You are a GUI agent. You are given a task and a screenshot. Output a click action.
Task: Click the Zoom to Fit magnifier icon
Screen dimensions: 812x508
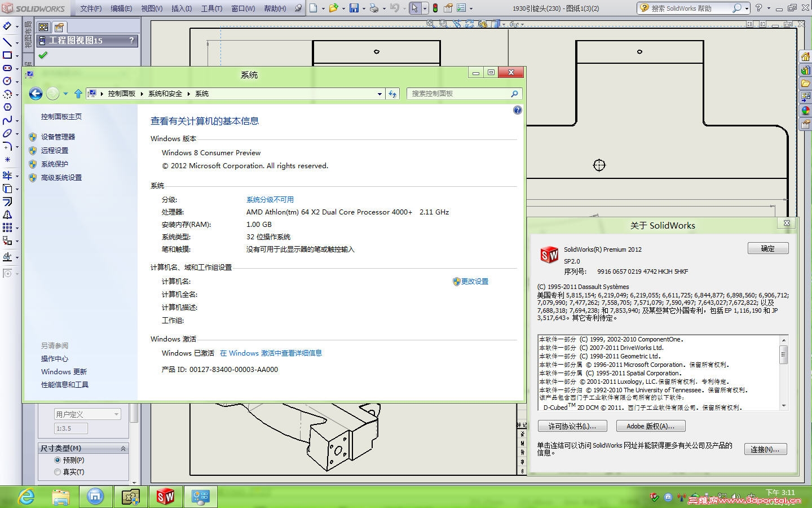point(430,24)
